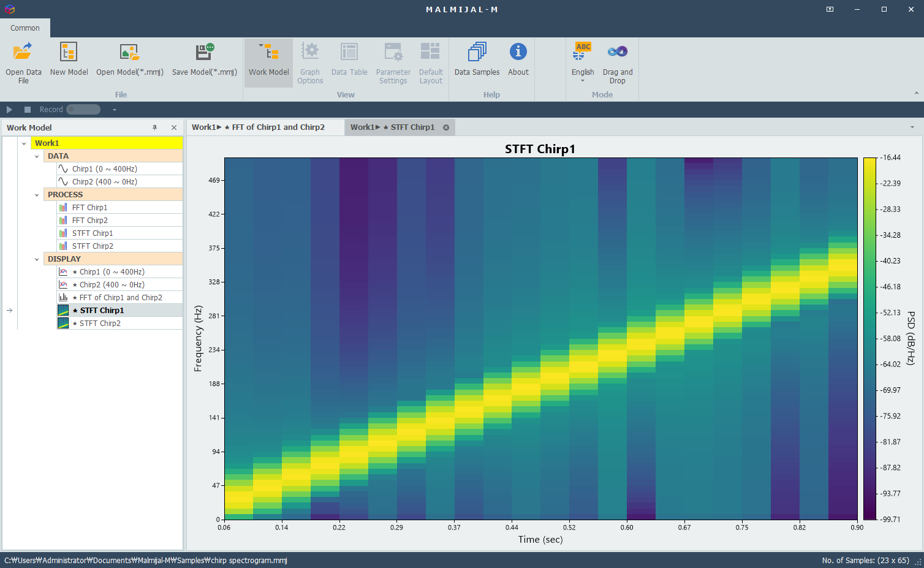The image size is (924, 568).
Task: Close the STFT Chirp1 document tab
Action: point(446,127)
